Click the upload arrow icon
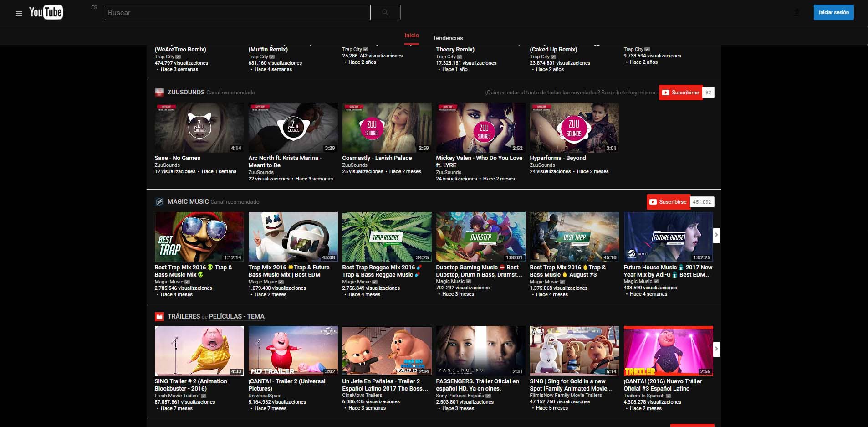Viewport: 868px width, 427px height. tap(797, 12)
